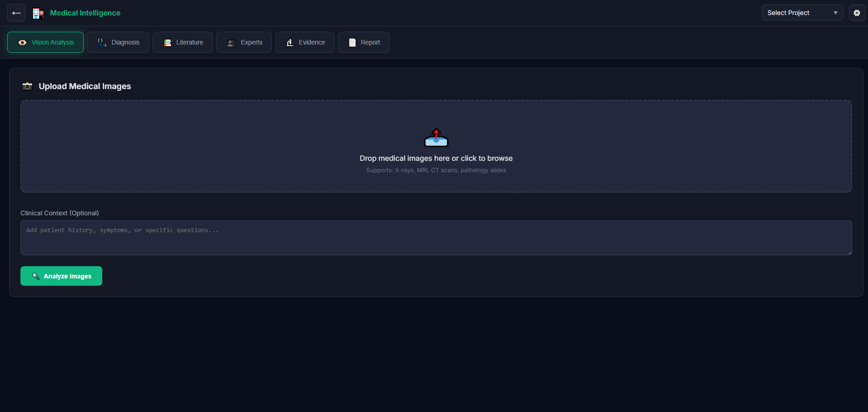Viewport: 868px width, 412px height.
Task: Click the Medical Intelligence hospital logo icon
Action: pyautogui.click(x=38, y=14)
